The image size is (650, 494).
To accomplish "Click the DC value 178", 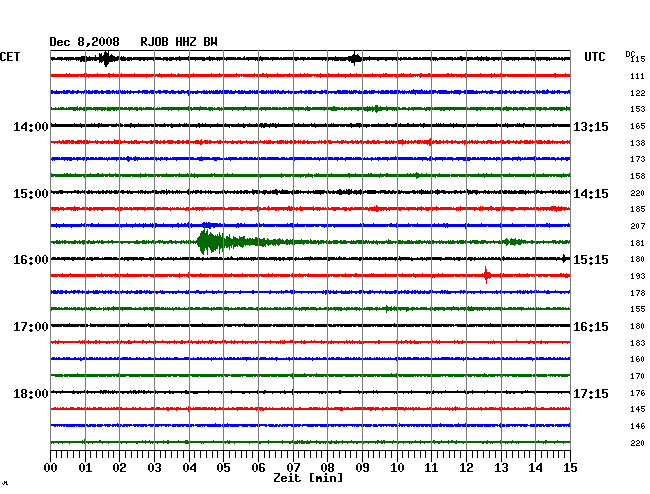I will point(638,293).
